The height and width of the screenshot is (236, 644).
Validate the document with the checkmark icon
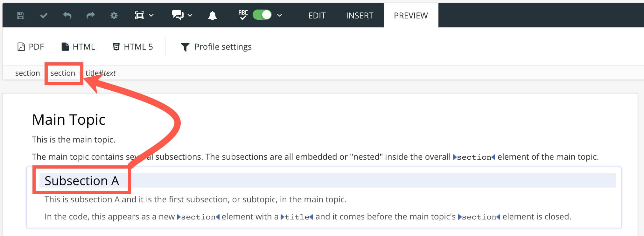pyautogui.click(x=44, y=15)
